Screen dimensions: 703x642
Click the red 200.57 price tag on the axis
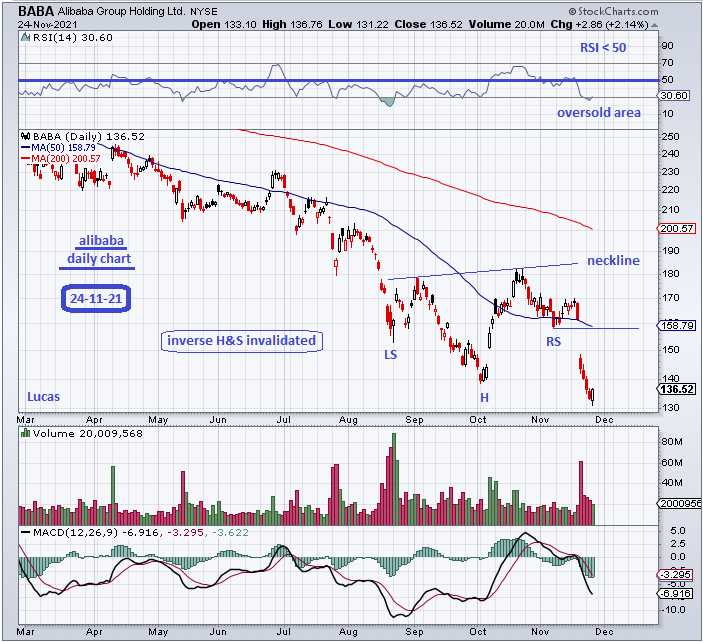pyautogui.click(x=677, y=229)
